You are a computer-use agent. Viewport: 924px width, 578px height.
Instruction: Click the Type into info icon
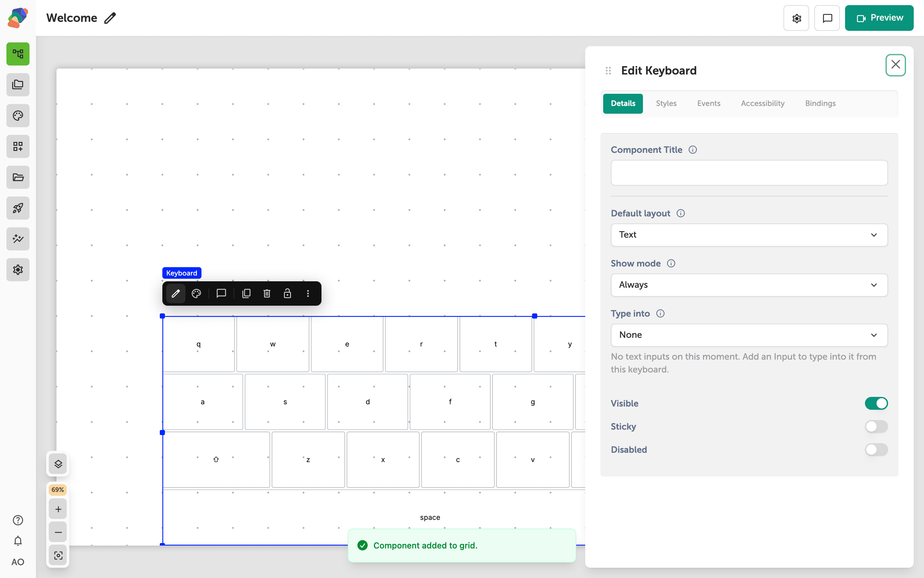pyautogui.click(x=660, y=313)
